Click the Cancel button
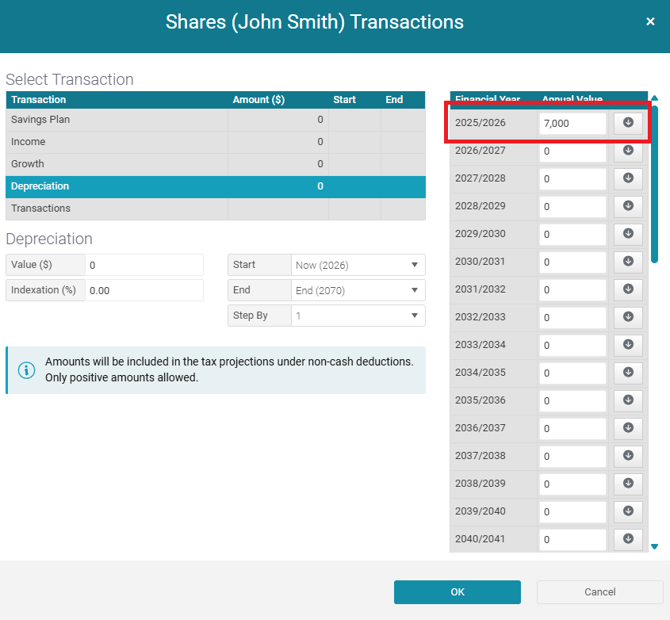670x620 pixels. (x=600, y=592)
